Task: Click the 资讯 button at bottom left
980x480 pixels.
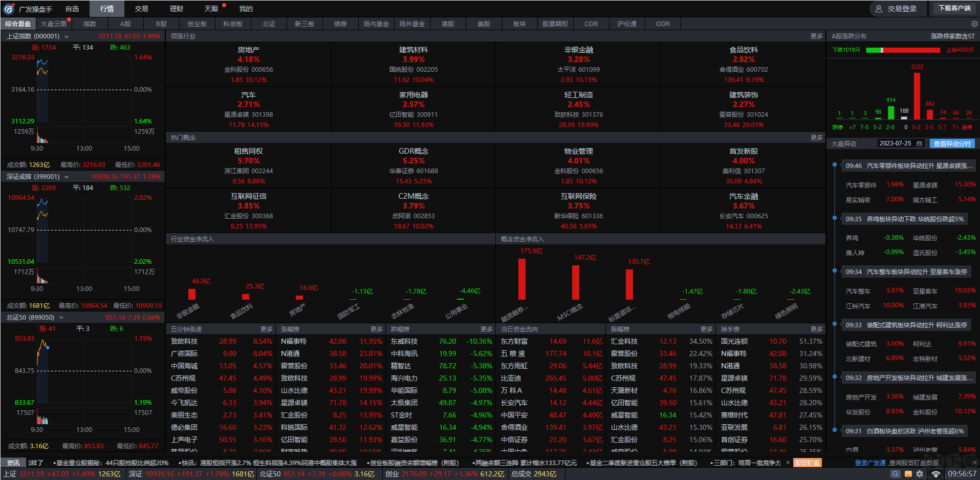Action: [x=13, y=463]
